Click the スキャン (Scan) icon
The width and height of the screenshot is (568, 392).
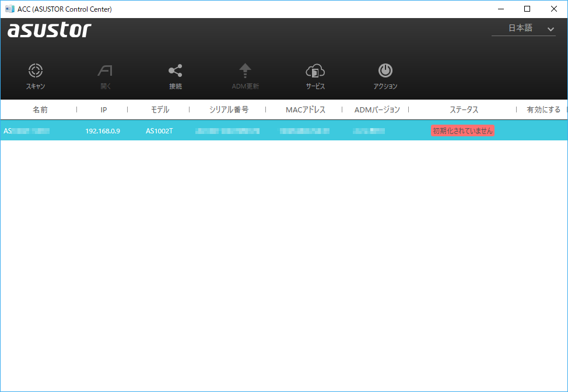pos(36,70)
